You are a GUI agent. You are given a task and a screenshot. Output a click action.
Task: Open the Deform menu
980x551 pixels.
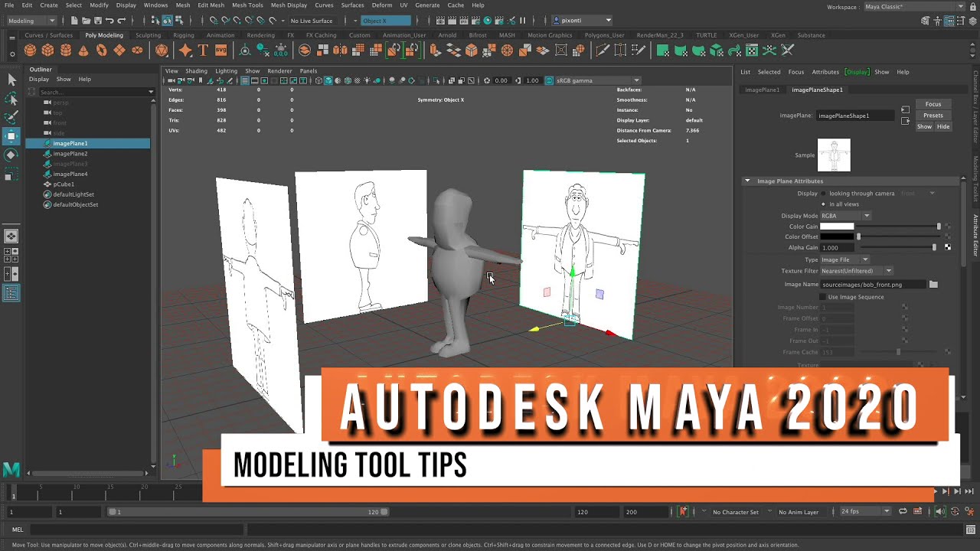[382, 5]
